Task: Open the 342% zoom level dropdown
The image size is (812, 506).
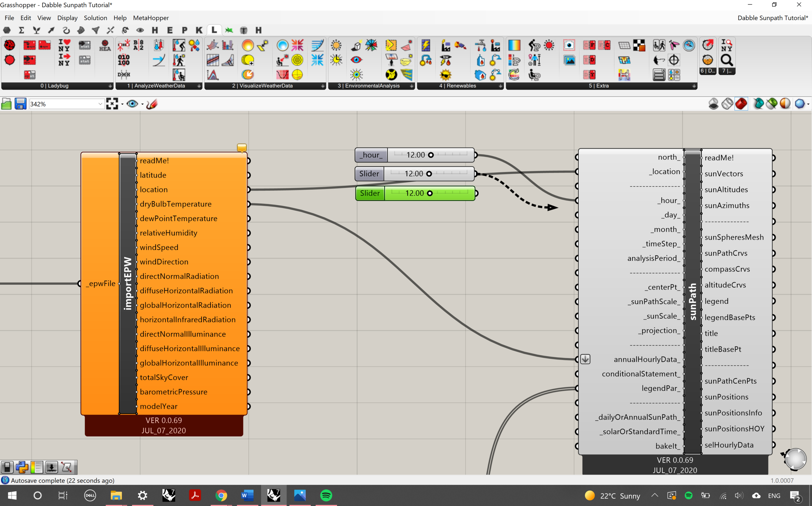Action: click(100, 104)
